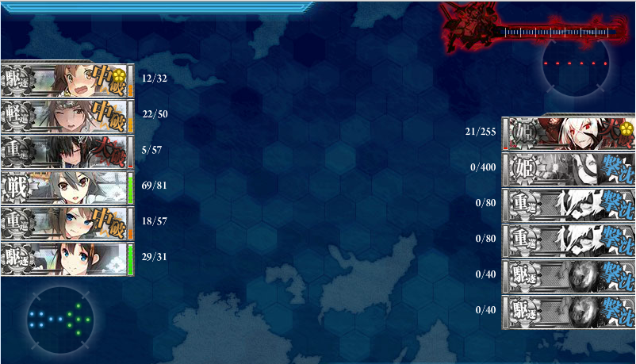
Task: Click the 中破 damage stamp on 12/32 ship
Action: pyautogui.click(x=108, y=80)
